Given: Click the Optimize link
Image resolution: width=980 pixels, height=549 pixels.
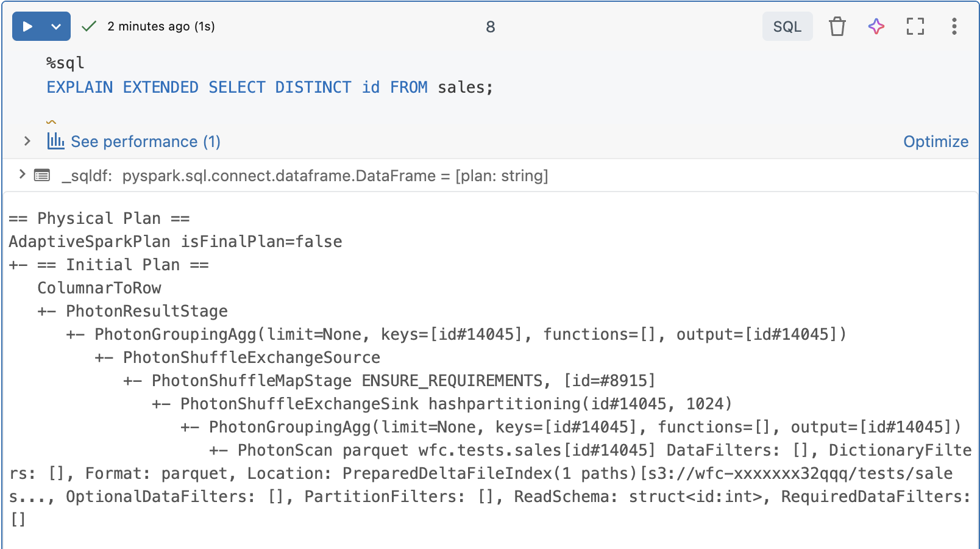Looking at the screenshot, I should click(x=936, y=142).
